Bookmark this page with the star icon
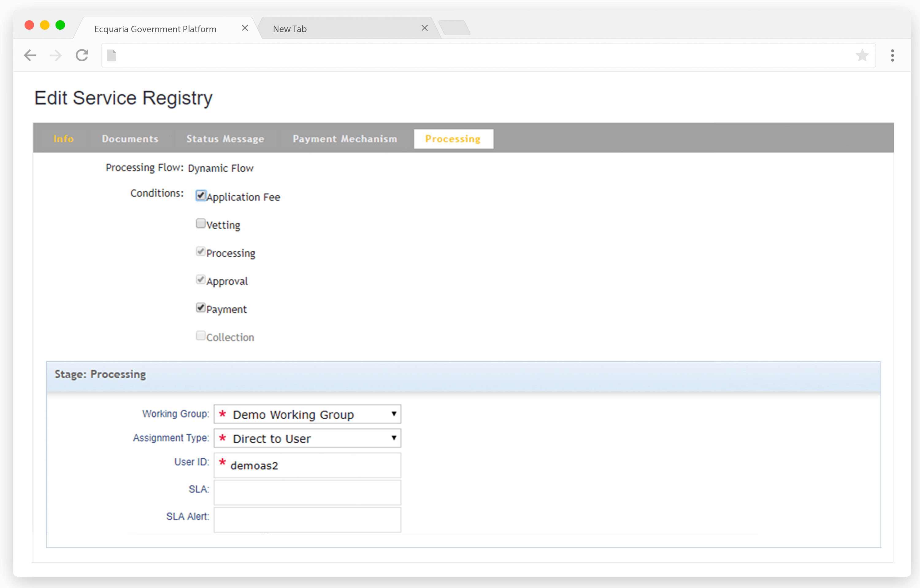Image resolution: width=920 pixels, height=588 pixels. 862,55
